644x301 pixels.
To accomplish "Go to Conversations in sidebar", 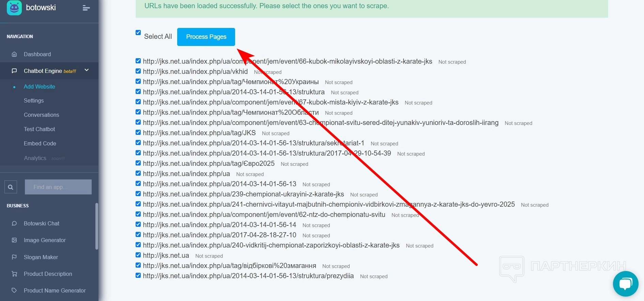I will pos(42,115).
